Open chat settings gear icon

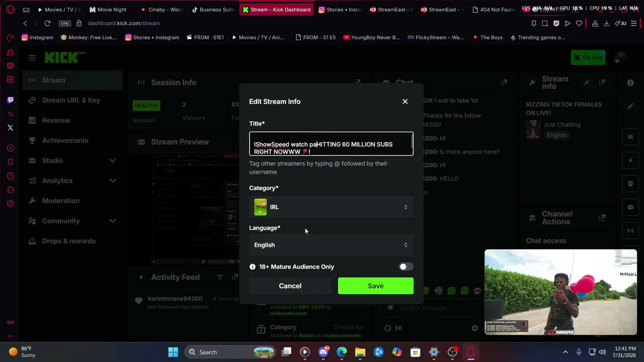(x=474, y=328)
